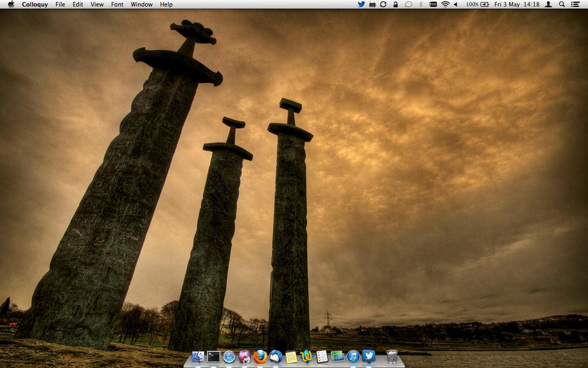The image size is (588, 368).
Task: Open Finder from the Dock
Action: (x=198, y=357)
